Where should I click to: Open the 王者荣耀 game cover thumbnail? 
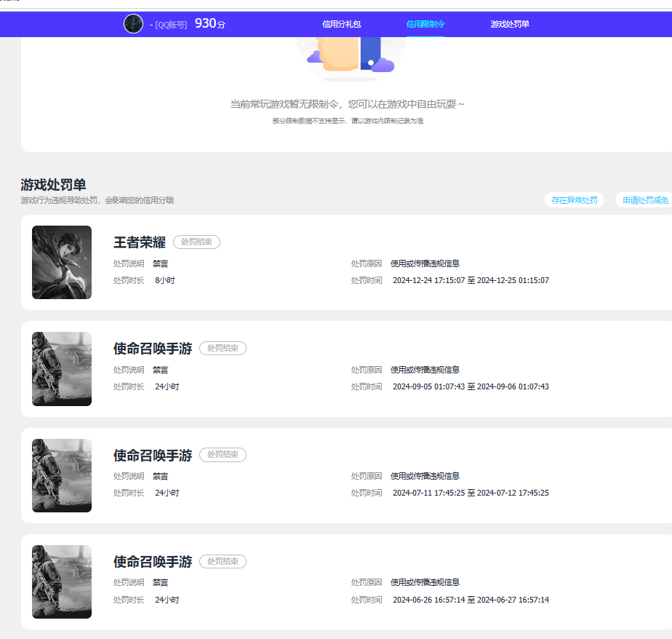click(x=62, y=262)
